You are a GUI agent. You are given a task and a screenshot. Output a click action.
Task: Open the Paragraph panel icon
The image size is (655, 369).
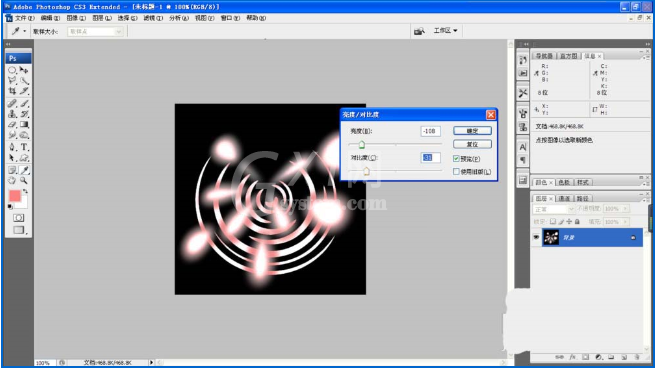point(523,160)
